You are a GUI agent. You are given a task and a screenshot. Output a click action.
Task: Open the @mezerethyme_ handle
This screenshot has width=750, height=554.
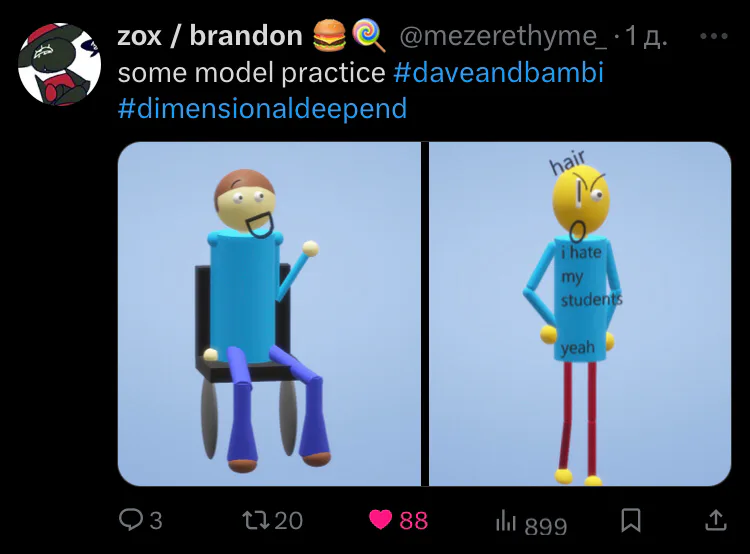503,37
